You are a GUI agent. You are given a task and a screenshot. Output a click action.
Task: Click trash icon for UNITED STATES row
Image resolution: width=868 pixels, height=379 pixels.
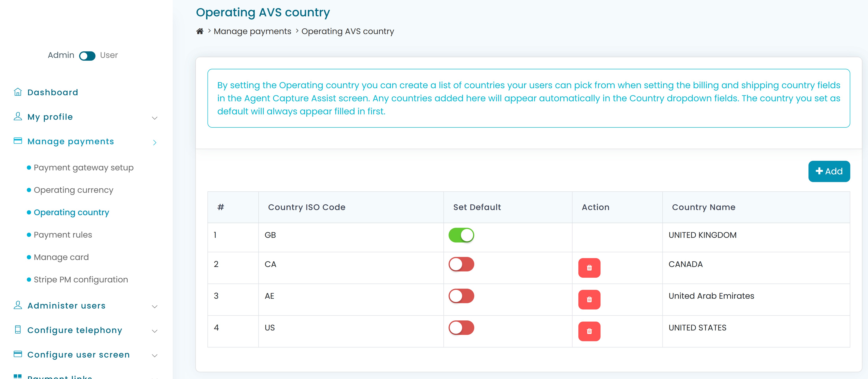[x=589, y=331]
